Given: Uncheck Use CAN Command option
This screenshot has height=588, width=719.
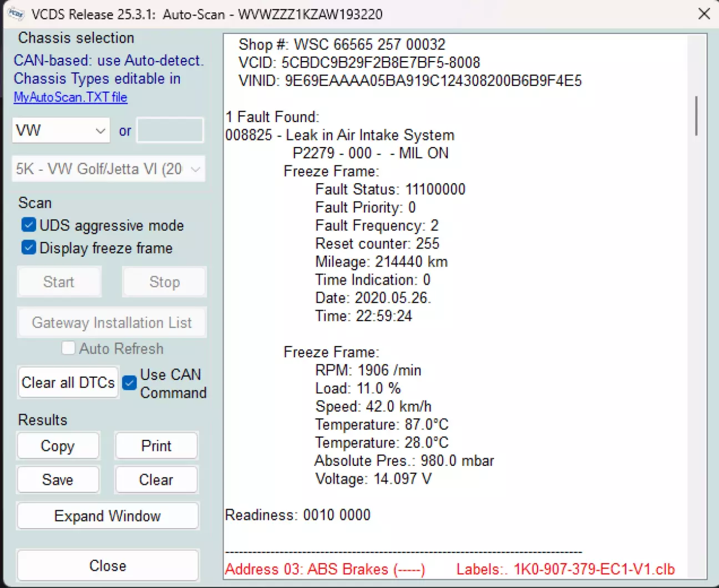Looking at the screenshot, I should (x=129, y=383).
